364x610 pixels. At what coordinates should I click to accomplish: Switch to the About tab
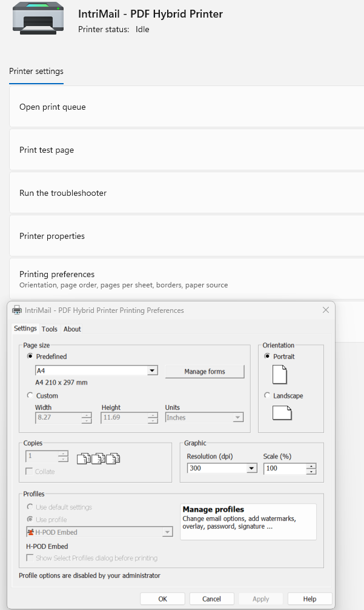pos(72,329)
